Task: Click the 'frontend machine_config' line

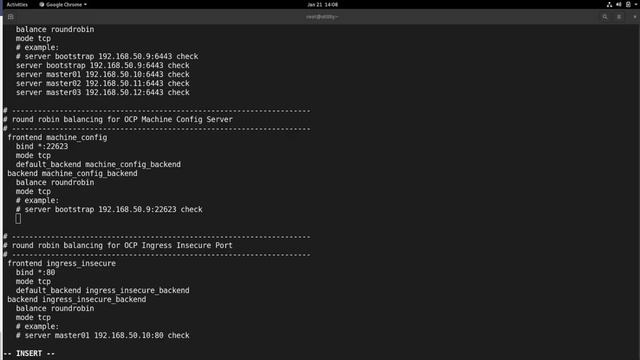Action: click(57, 138)
